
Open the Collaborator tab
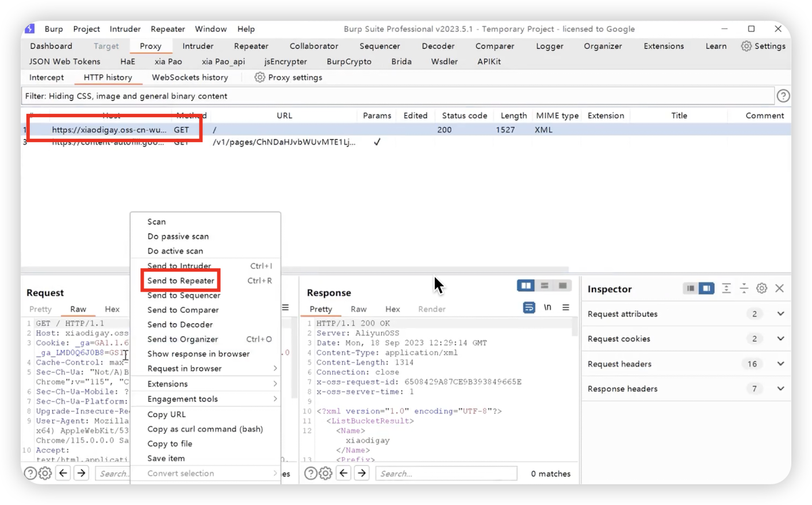tap(314, 46)
